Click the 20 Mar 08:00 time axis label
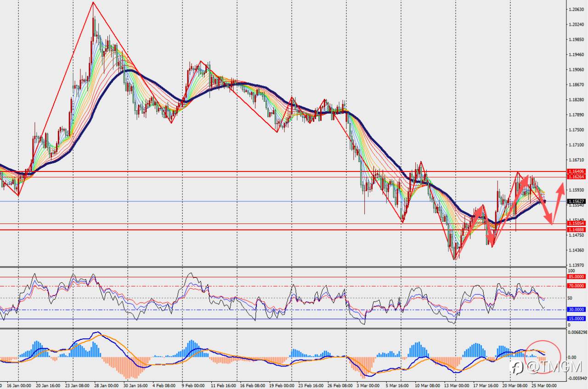588x389 pixels. [x=515, y=385]
